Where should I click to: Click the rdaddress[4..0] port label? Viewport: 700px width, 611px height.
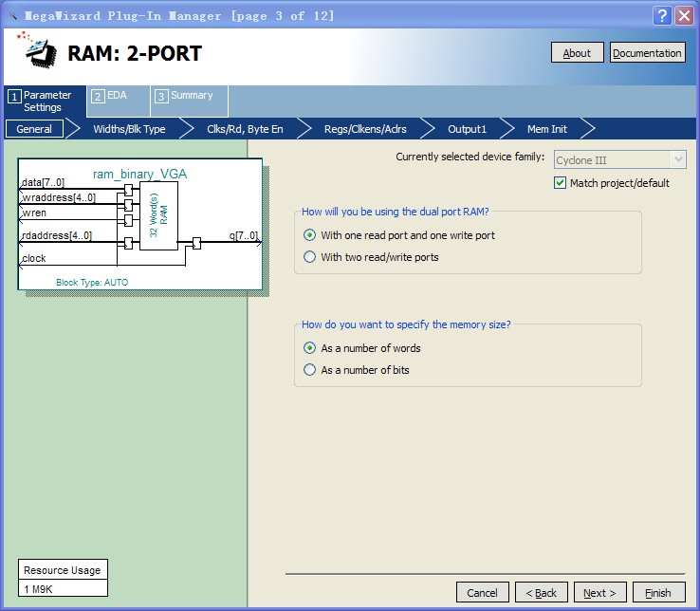pos(57,235)
